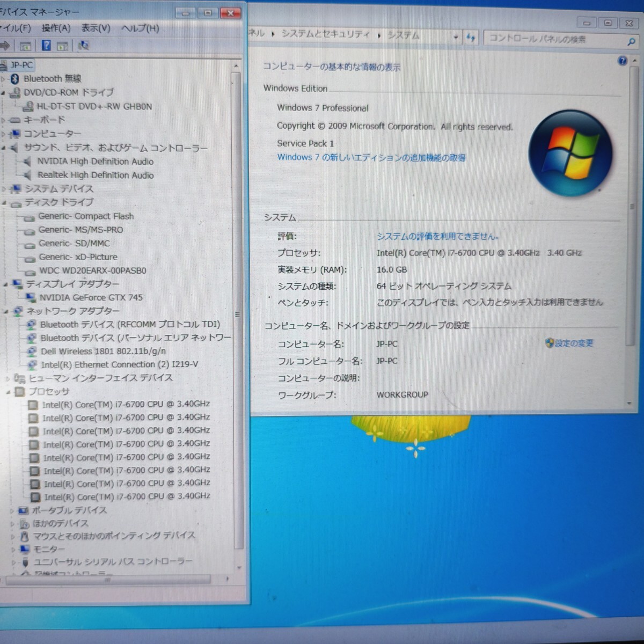Select the last i7-6700 CPU entry
The height and width of the screenshot is (644, 644).
[x=127, y=497]
